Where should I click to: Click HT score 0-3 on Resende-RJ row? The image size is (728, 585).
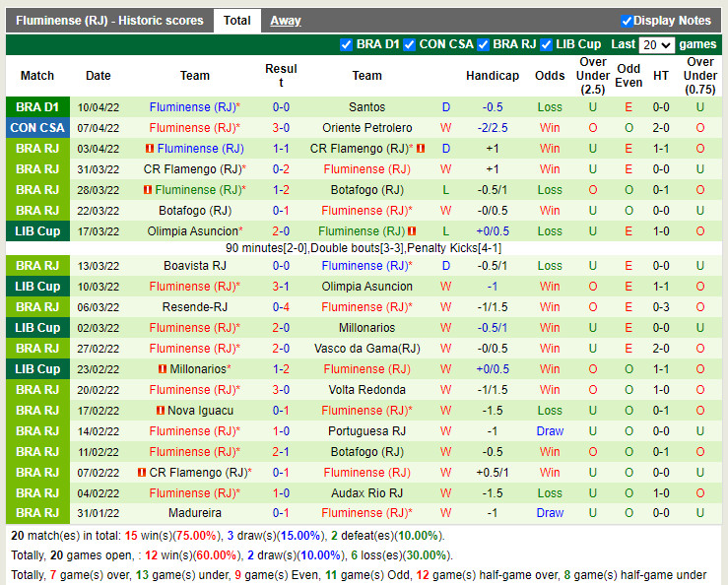(661, 307)
